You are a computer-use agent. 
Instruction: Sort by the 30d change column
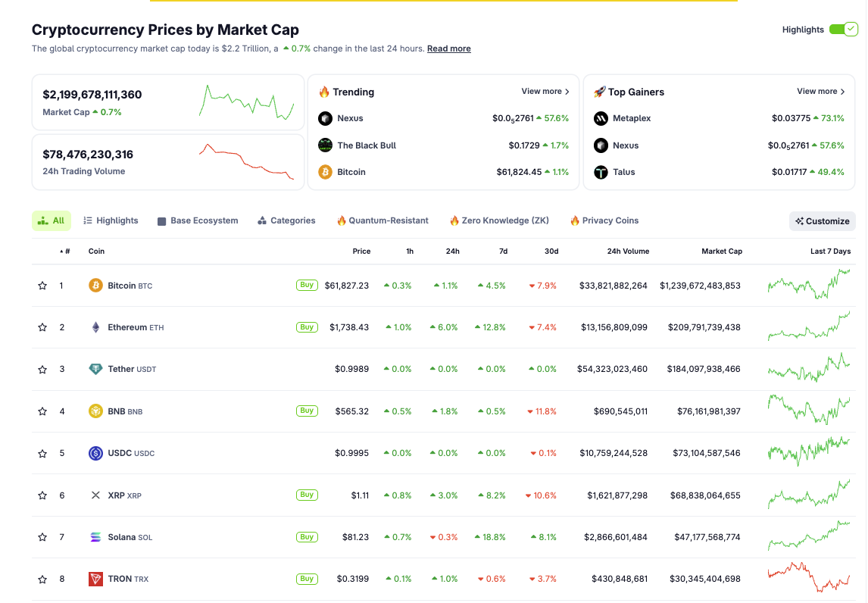[551, 252]
